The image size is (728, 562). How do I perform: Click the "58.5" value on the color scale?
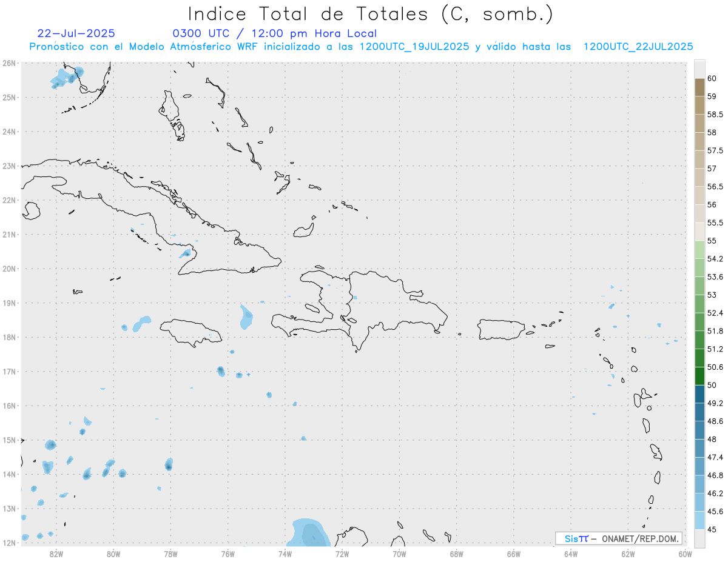[x=715, y=115]
